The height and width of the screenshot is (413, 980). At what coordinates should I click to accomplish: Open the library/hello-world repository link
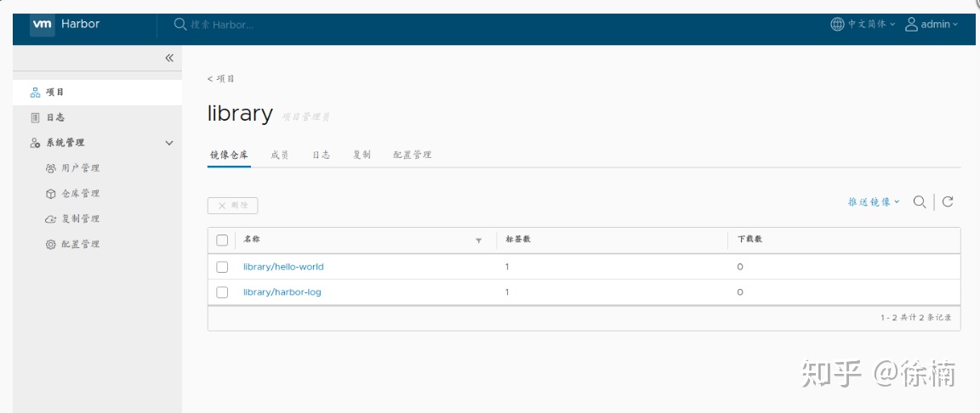click(x=283, y=267)
